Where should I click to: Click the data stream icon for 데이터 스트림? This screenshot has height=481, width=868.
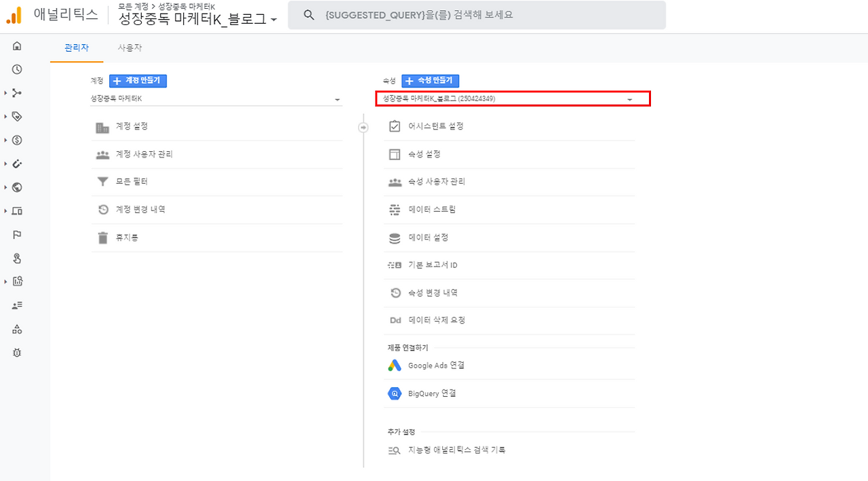pyautogui.click(x=395, y=210)
